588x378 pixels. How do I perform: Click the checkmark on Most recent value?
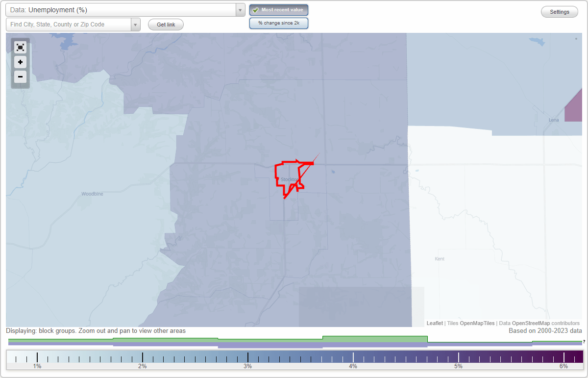256,9
